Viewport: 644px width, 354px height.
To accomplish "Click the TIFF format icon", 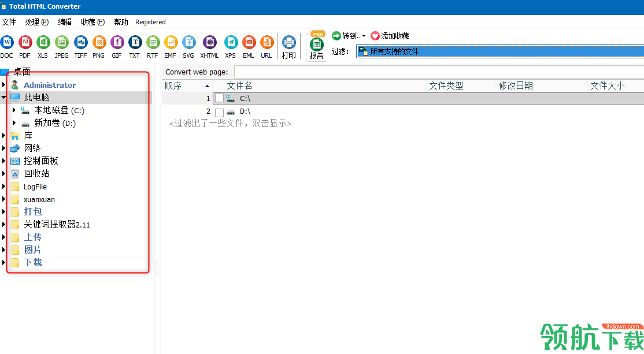I will tap(80, 42).
